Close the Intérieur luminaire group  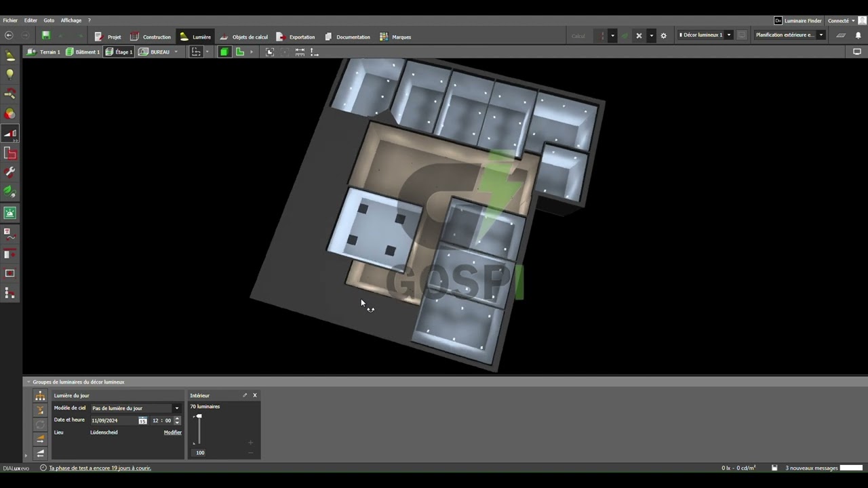click(x=255, y=396)
